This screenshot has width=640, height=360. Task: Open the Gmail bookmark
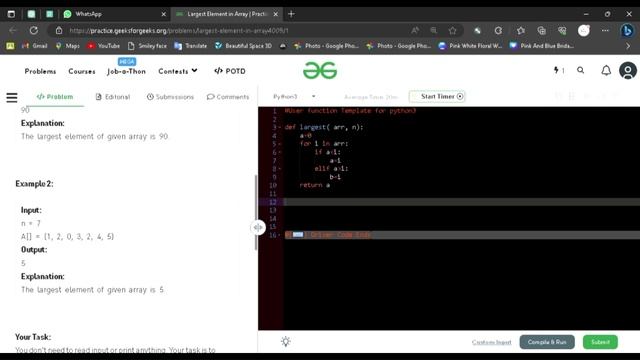click(x=35, y=46)
